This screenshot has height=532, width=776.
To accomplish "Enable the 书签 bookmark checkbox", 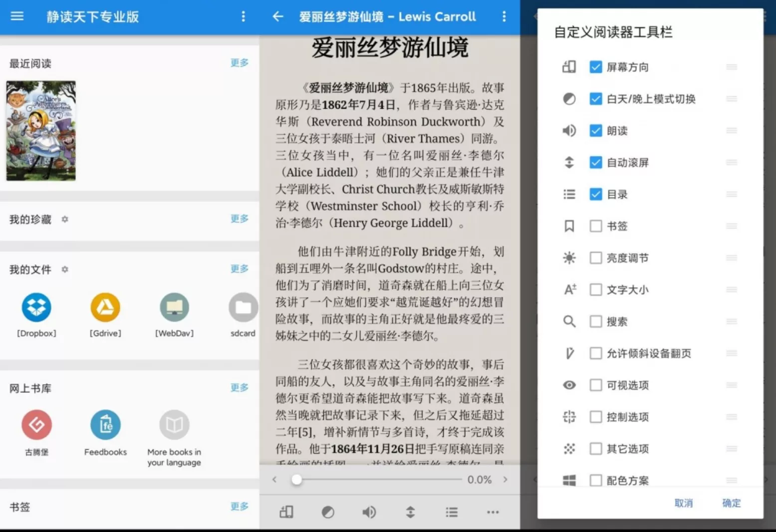I will pos(596,226).
